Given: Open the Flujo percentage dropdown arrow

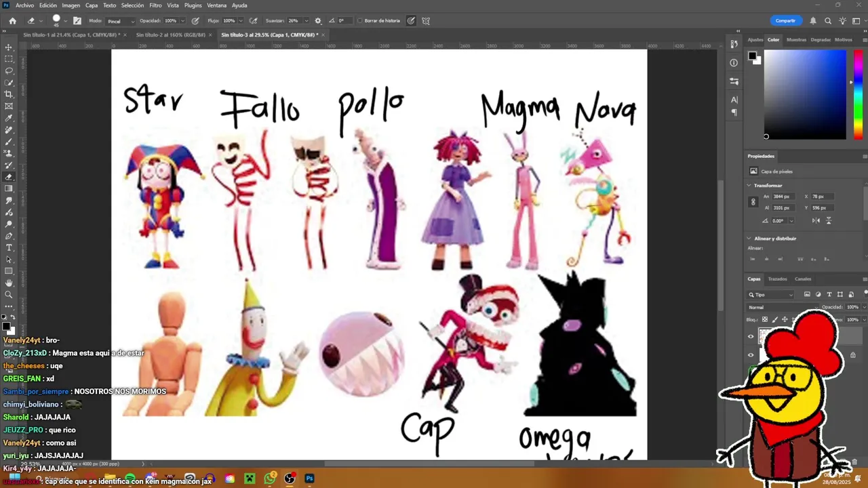Looking at the screenshot, I should (x=241, y=21).
